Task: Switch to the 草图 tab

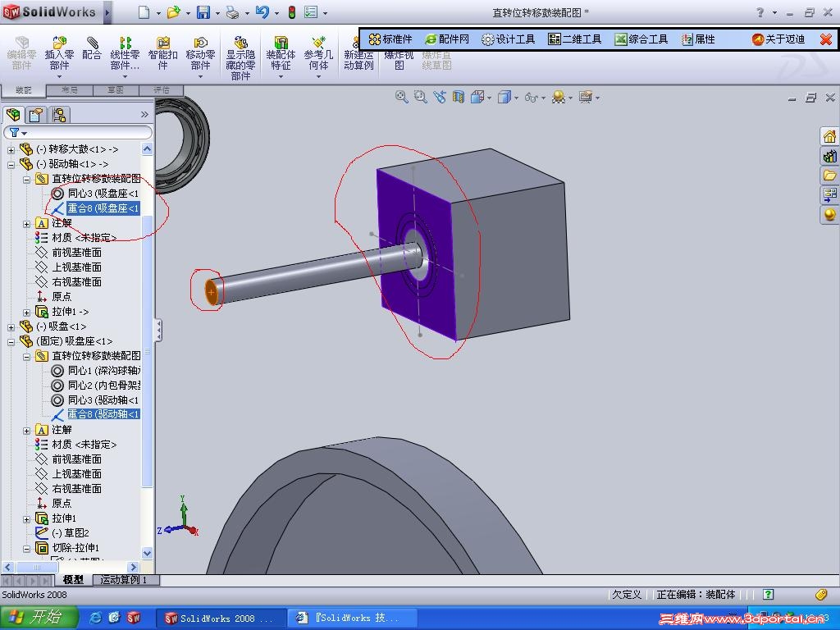Action: 116,90
